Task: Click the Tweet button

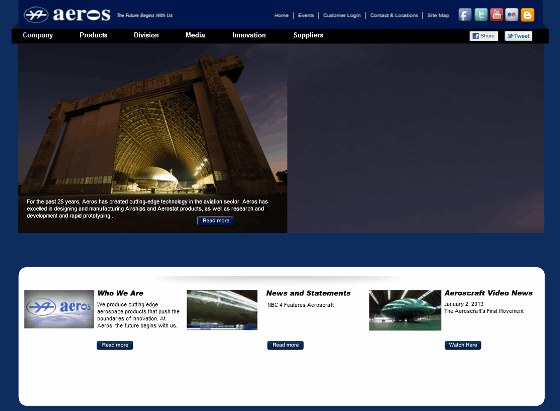Action: tap(518, 36)
